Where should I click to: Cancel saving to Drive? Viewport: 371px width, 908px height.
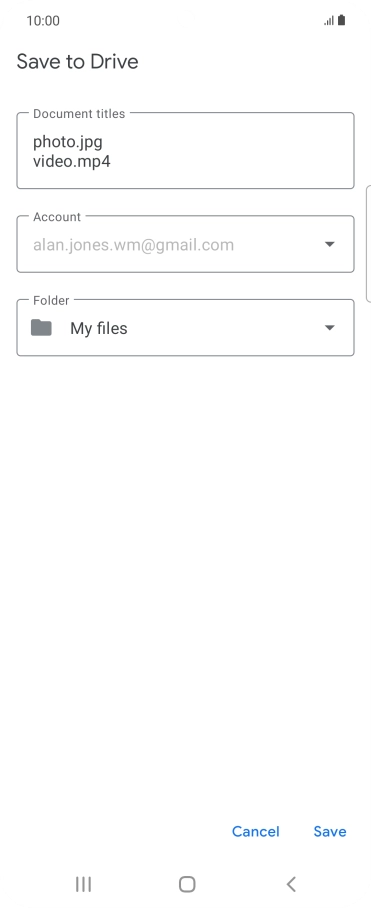(x=255, y=831)
